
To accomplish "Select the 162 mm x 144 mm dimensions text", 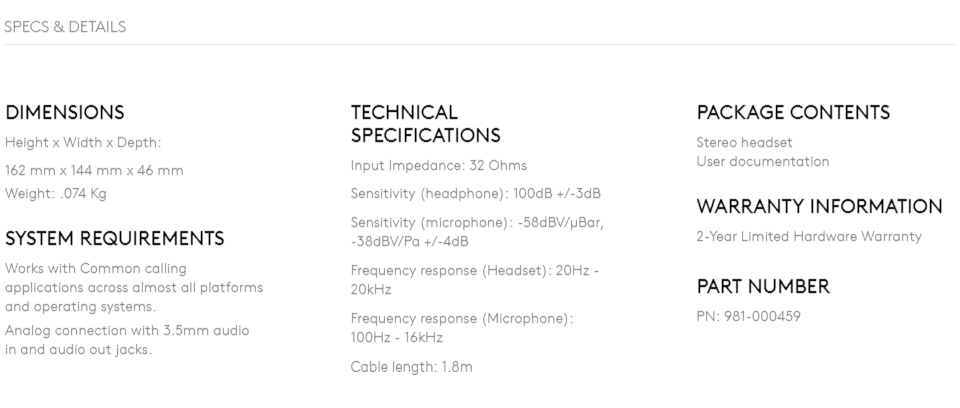I will point(94,170).
